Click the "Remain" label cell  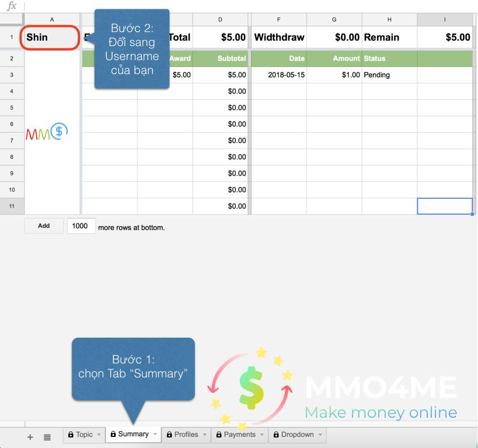pos(389,37)
